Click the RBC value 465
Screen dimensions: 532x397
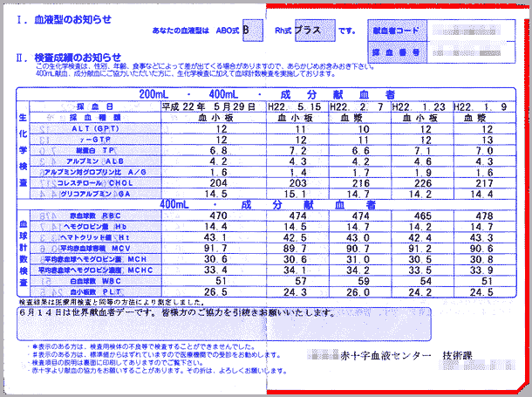pyautogui.click(x=422, y=216)
